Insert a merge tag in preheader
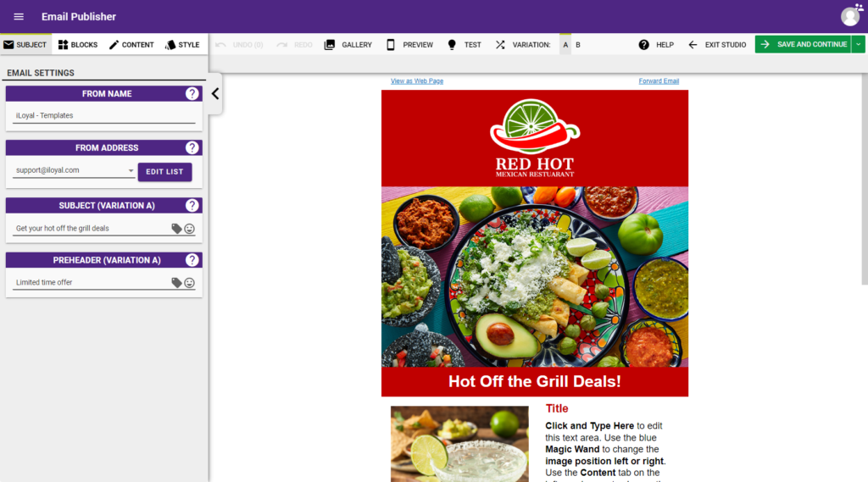The image size is (868, 482). pyautogui.click(x=176, y=283)
